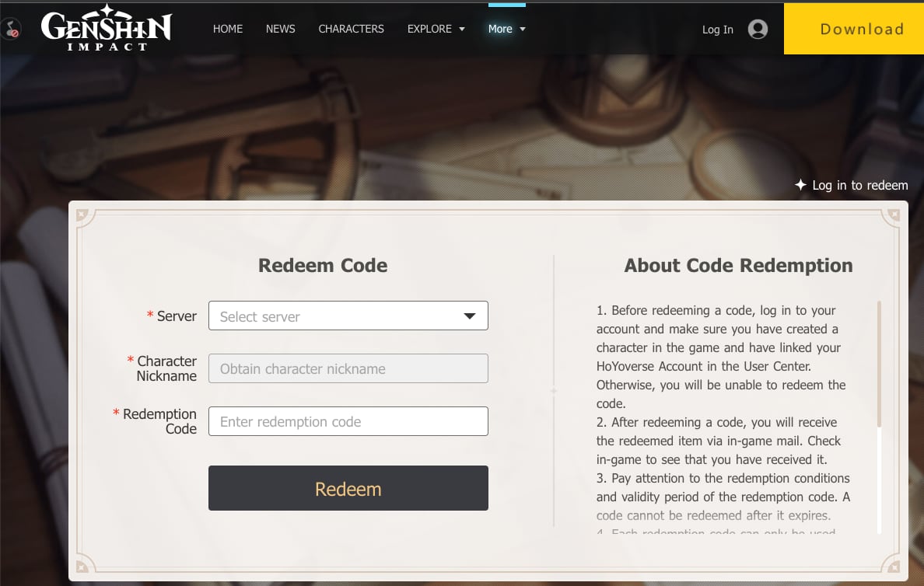Click the caret arrow next to More
This screenshot has width=924, height=586.
[x=523, y=30]
